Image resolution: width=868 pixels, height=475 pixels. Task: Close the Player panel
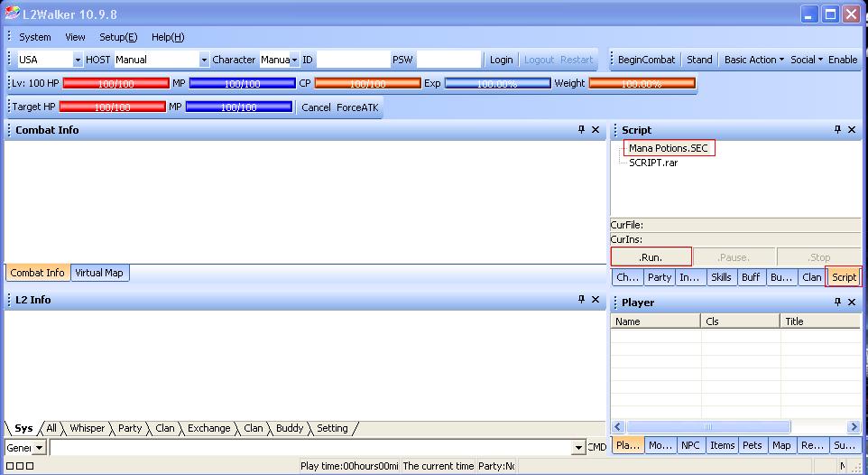click(852, 303)
